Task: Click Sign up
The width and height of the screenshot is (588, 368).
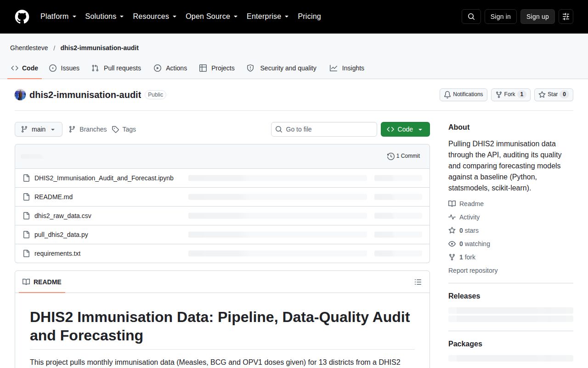Action: point(537,17)
